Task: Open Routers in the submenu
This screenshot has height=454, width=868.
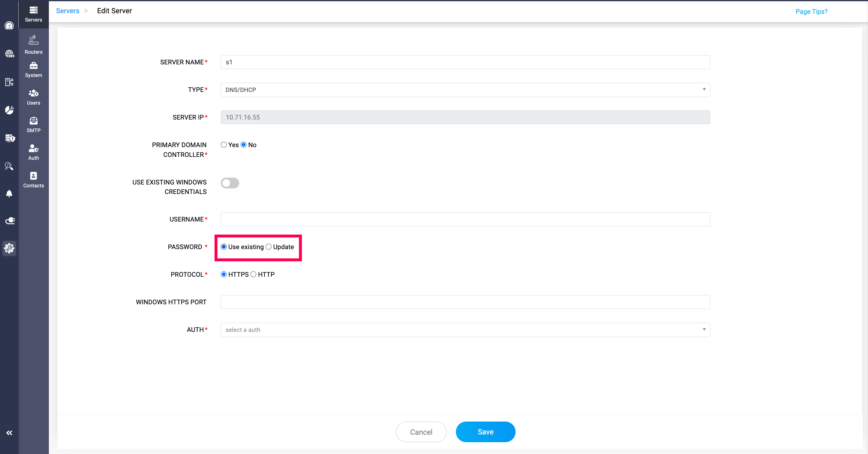Action: coord(33,45)
